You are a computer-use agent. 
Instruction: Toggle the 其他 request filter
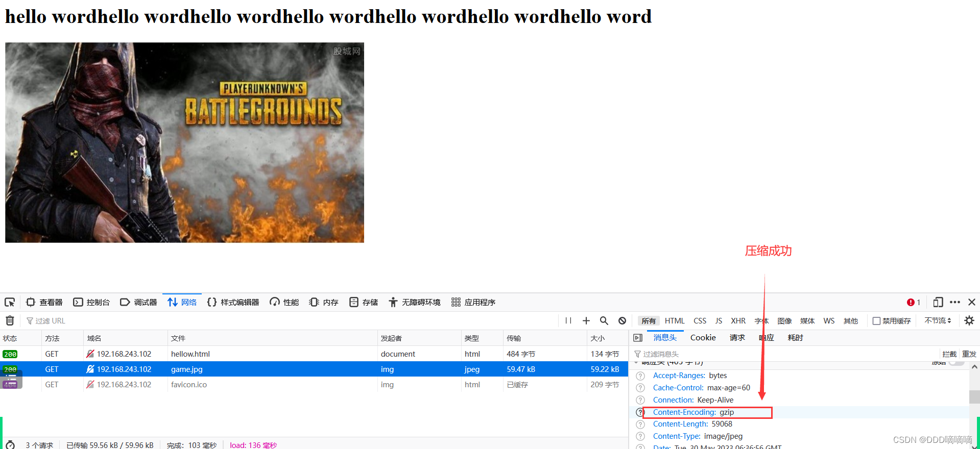pyautogui.click(x=851, y=321)
